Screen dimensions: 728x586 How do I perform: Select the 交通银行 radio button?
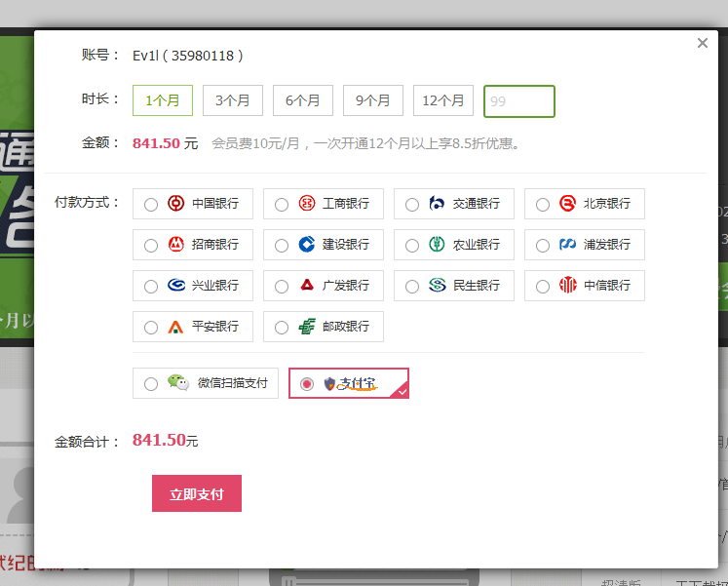tap(412, 205)
